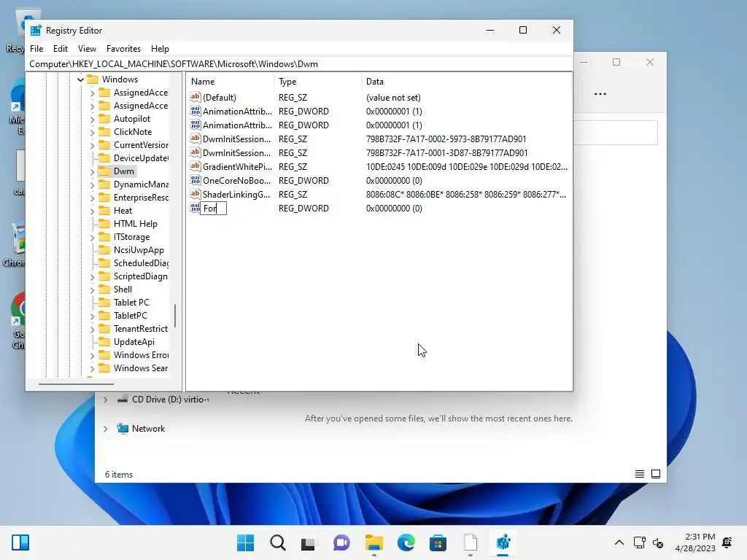Image resolution: width=747 pixels, height=560 pixels.
Task: Expand the DynamicManagement key
Action: tap(93, 184)
